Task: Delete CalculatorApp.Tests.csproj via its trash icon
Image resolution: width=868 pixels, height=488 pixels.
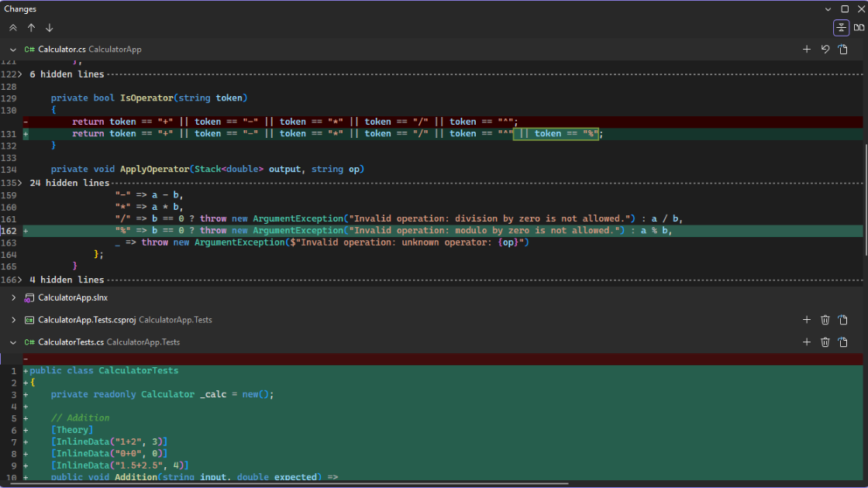Action: click(825, 319)
